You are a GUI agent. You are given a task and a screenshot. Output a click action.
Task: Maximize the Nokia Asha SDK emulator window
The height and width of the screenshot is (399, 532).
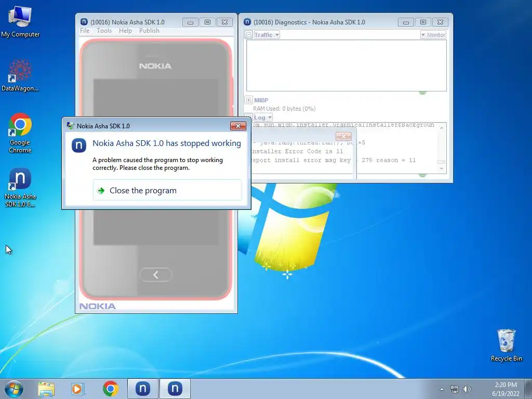click(x=207, y=22)
